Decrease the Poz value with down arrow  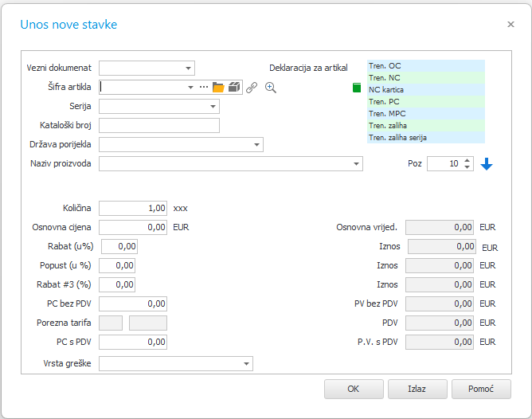click(467, 167)
